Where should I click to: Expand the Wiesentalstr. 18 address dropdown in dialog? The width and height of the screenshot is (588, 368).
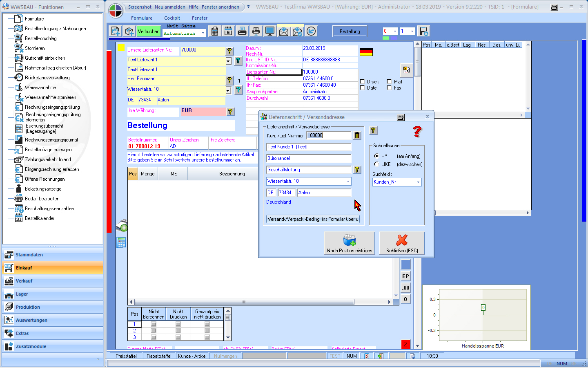coord(348,181)
